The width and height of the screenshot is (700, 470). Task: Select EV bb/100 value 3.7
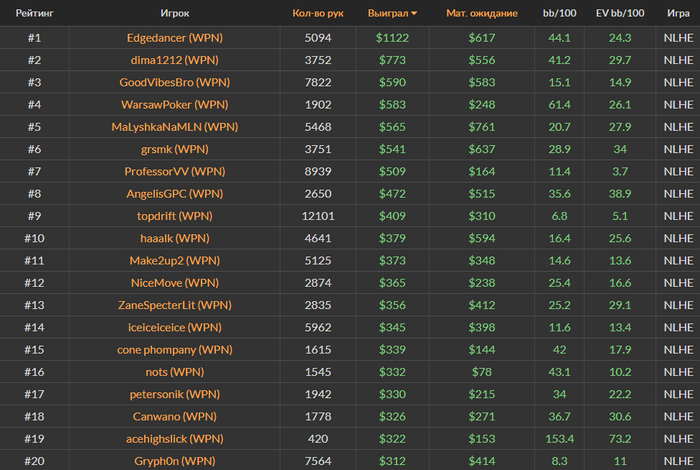point(620,171)
